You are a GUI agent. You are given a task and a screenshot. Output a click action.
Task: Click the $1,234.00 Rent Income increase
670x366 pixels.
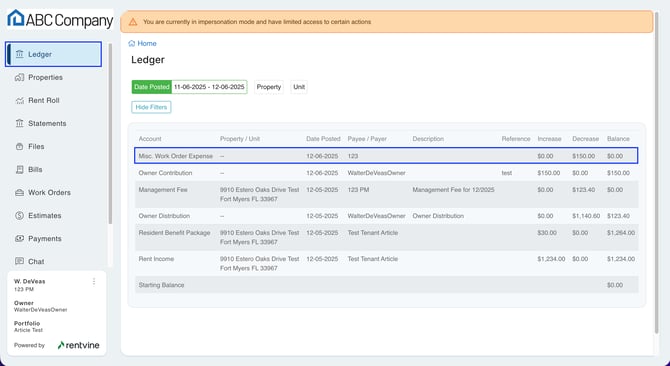pyautogui.click(x=551, y=259)
